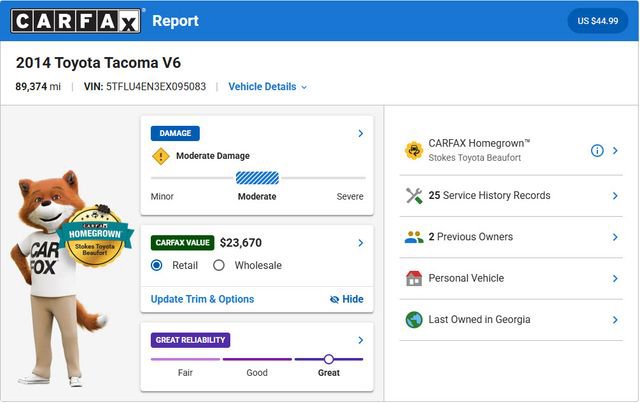The height and width of the screenshot is (403, 640).
Task: Click the crossed-eye icon beside Hide
Action: [x=334, y=300]
